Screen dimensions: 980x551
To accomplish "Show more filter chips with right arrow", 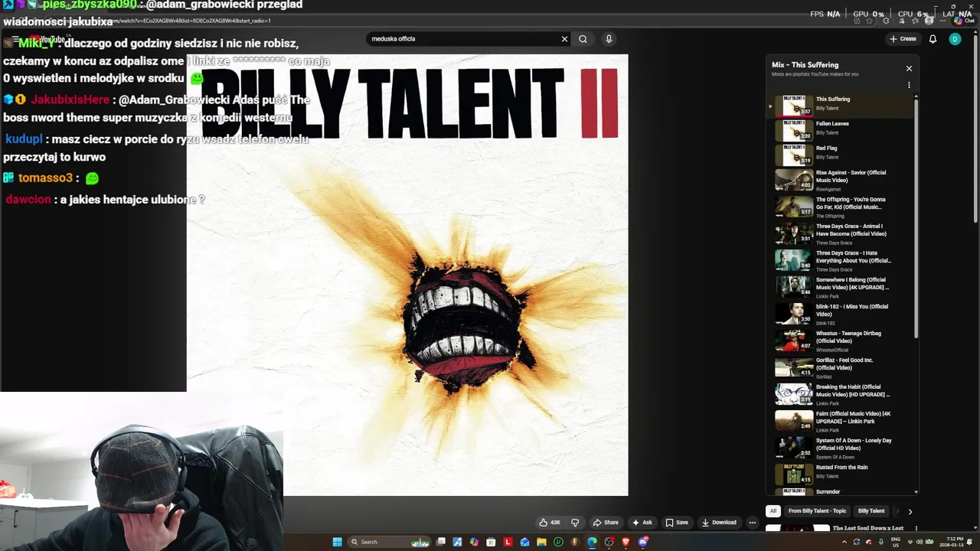I will (x=910, y=511).
